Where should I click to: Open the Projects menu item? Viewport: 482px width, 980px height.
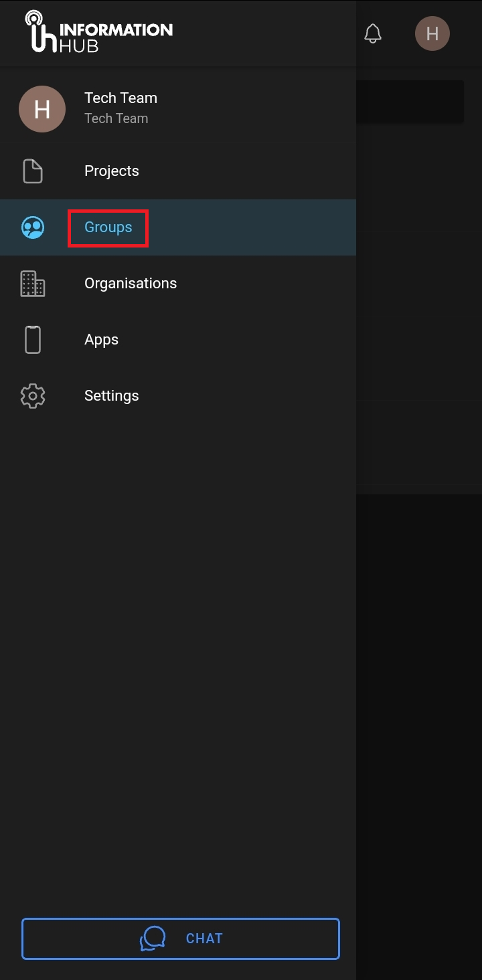(x=112, y=171)
